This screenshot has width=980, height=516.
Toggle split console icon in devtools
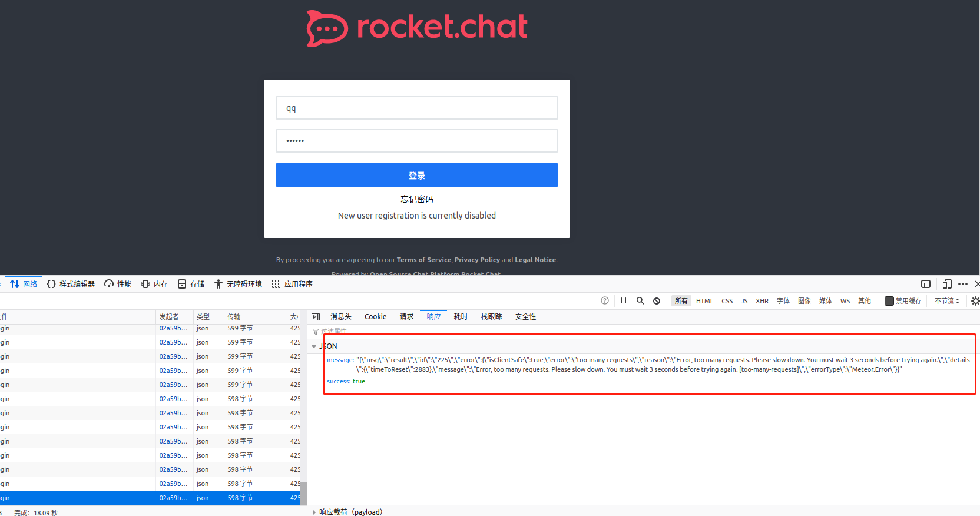point(926,284)
